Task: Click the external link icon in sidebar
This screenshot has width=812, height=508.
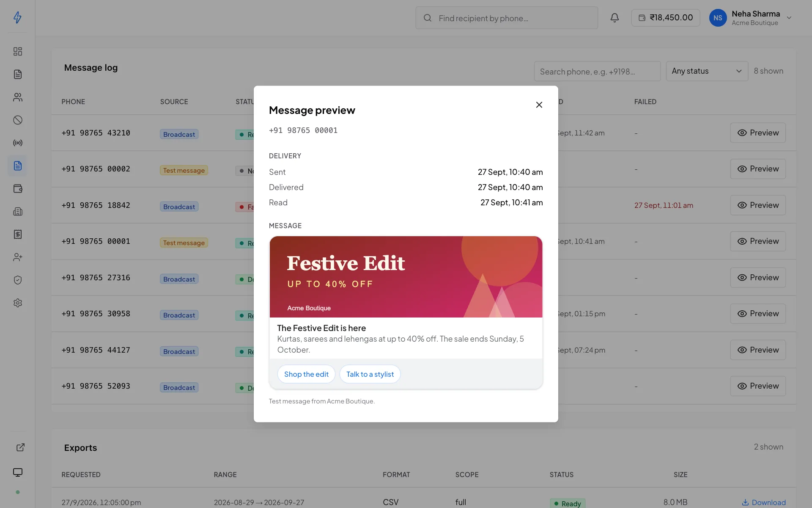Action: [20, 447]
